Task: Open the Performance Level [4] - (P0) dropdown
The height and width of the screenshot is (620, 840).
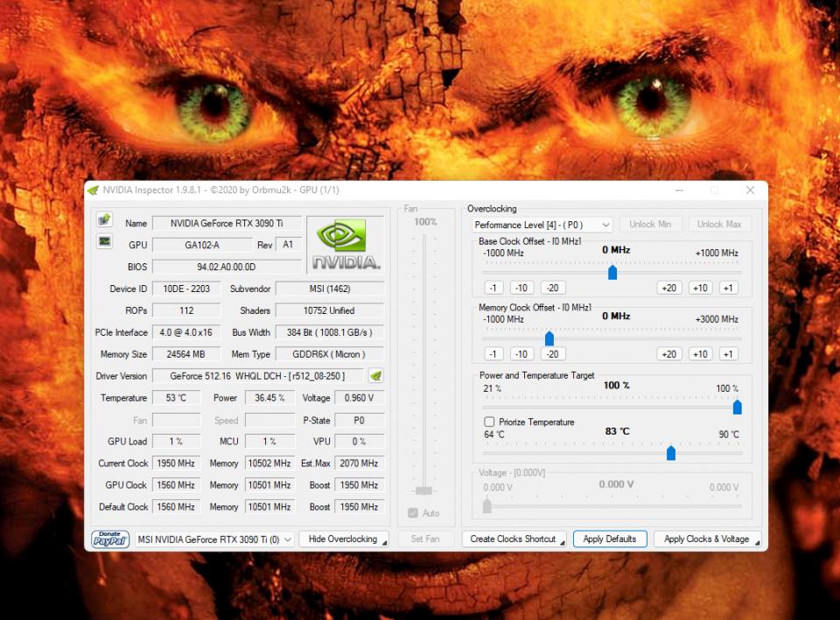Action: coord(542,225)
